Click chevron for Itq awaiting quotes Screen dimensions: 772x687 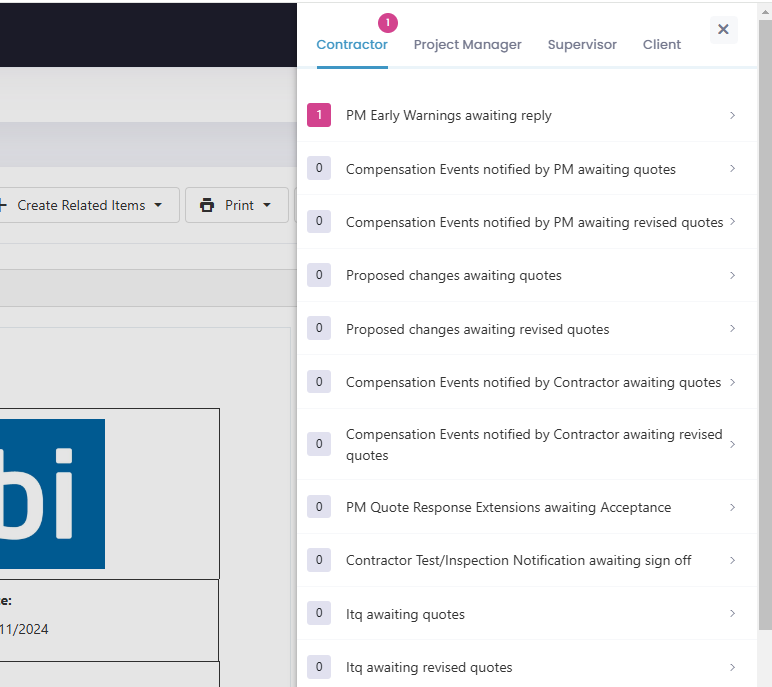tap(732, 614)
